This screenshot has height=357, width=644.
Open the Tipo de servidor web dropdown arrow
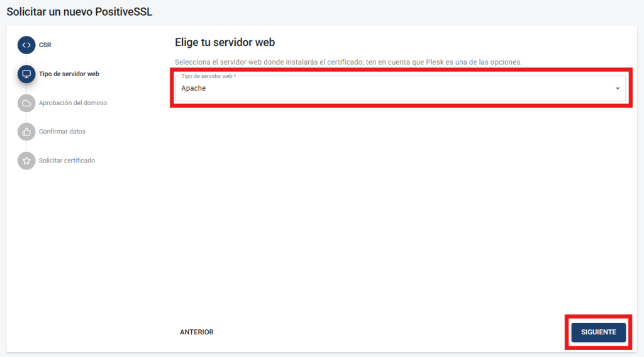point(618,88)
